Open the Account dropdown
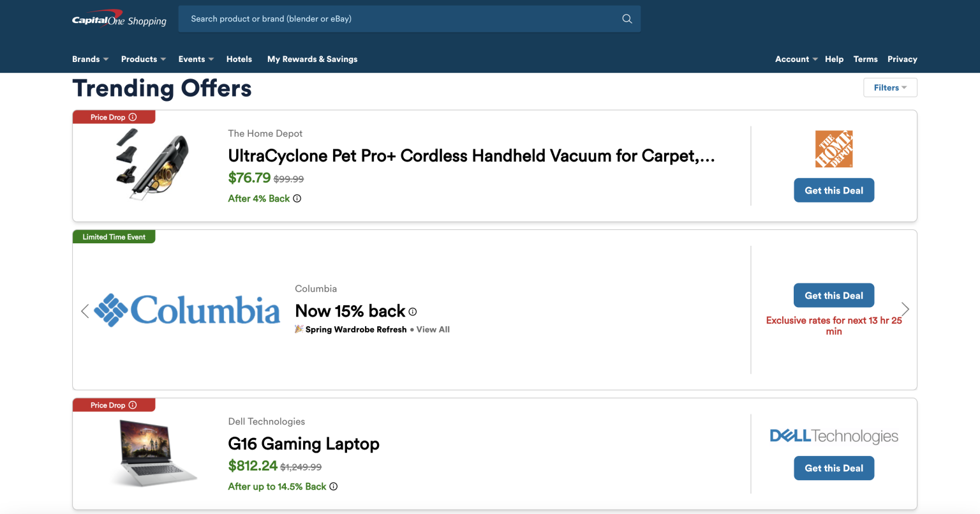980x514 pixels. click(796, 59)
